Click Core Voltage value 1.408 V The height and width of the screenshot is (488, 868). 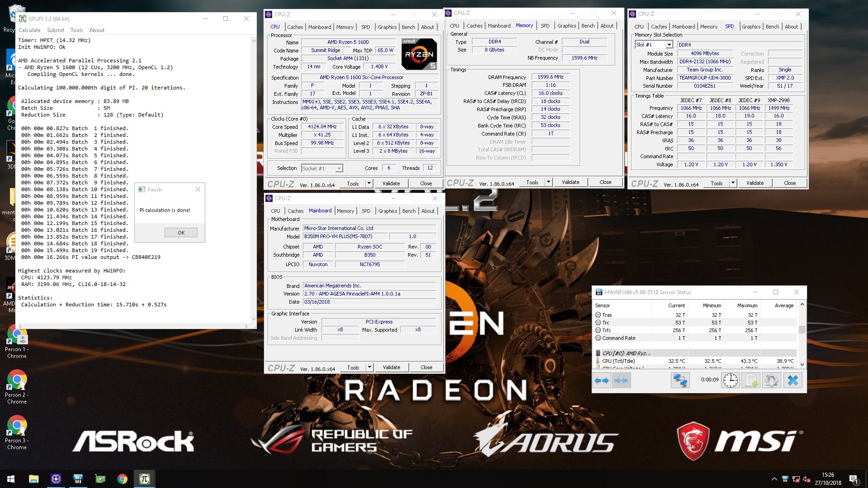379,66
